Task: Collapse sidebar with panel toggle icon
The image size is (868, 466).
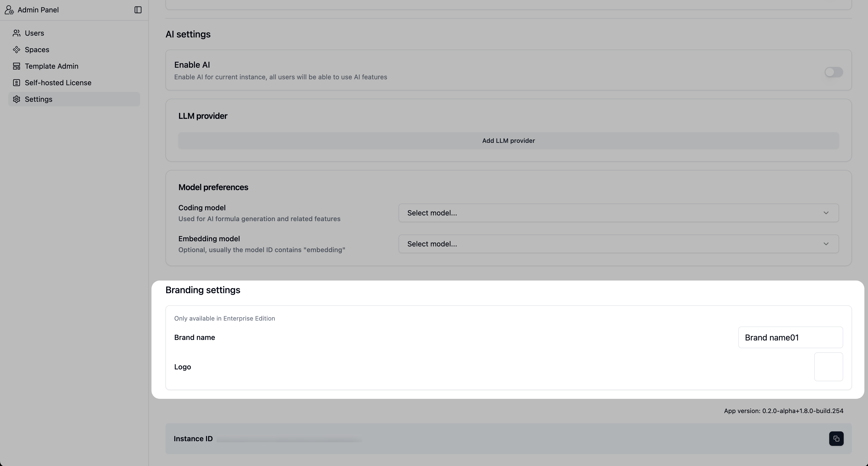Action: (138, 10)
